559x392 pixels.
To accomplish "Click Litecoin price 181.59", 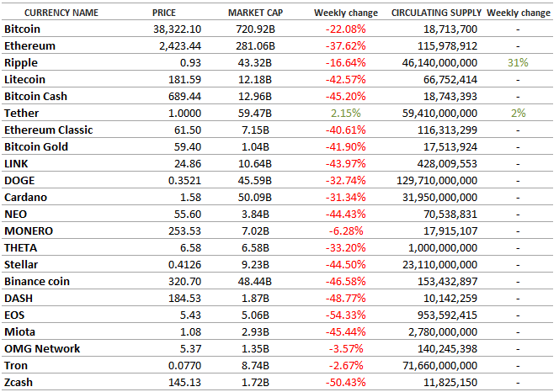I will 184,79.
